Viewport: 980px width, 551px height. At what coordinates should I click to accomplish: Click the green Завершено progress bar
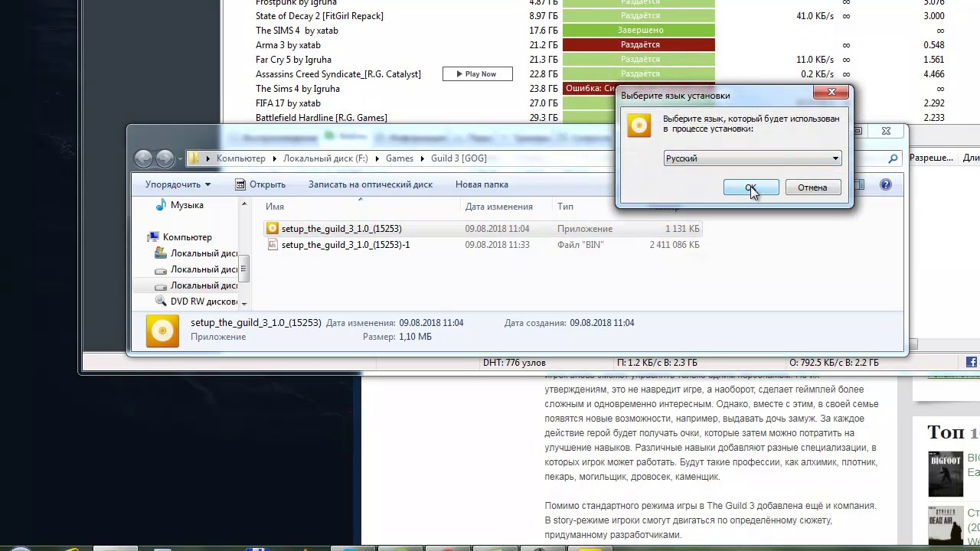pos(639,31)
